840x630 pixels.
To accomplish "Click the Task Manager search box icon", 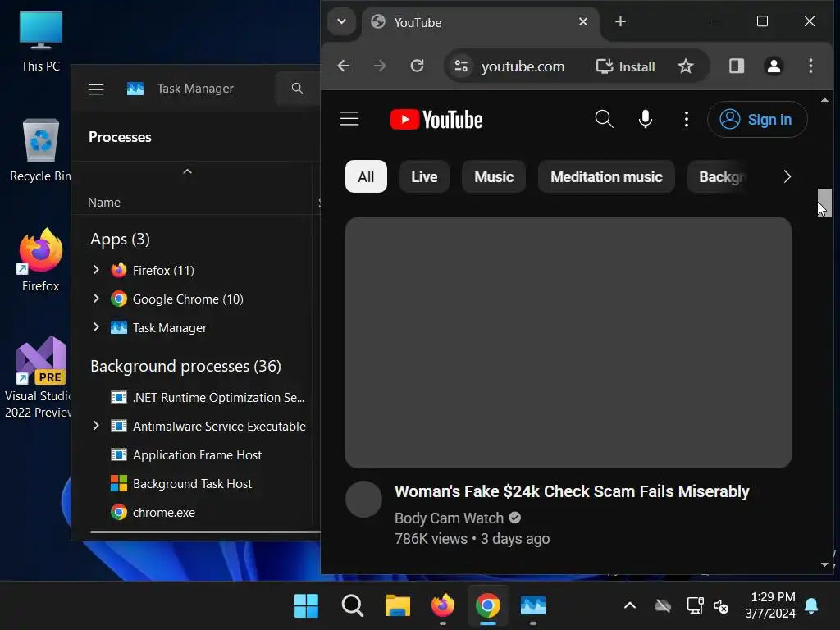I will pos(297,89).
